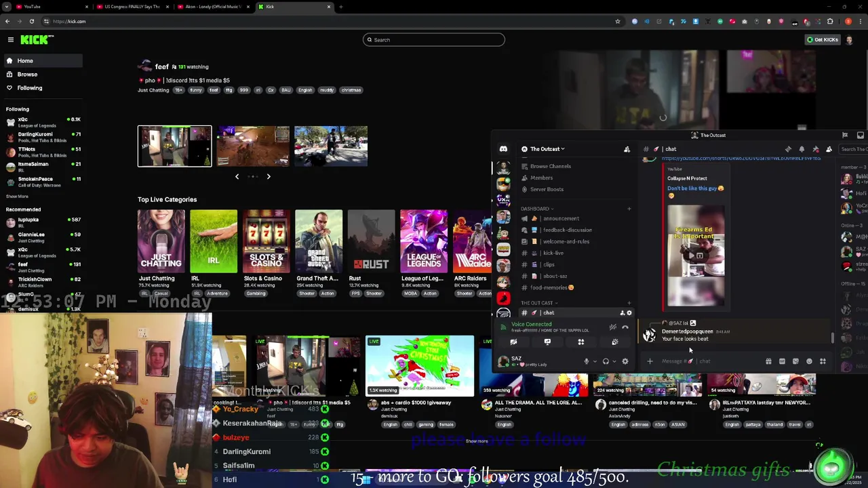Toggle the camera in the voice panel
Viewport: 868px width, 488px height.
click(x=513, y=342)
